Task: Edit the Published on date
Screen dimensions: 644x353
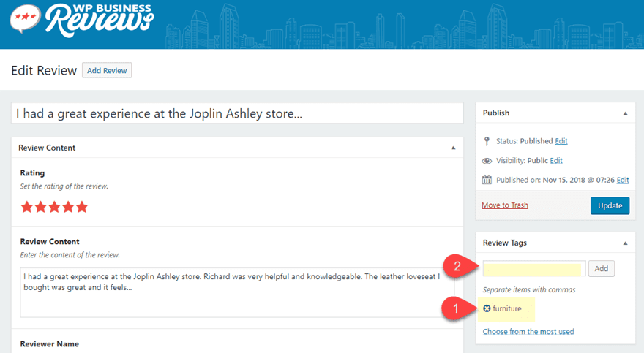Action: [623, 180]
